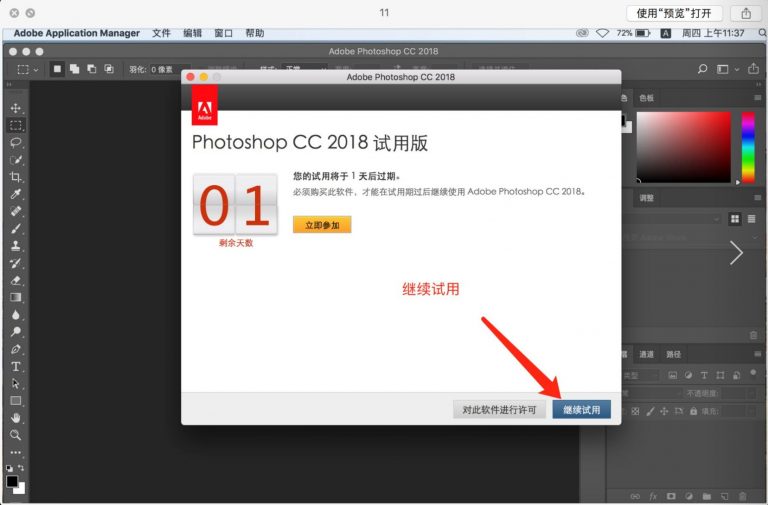Click the link layers icon

tap(635, 496)
